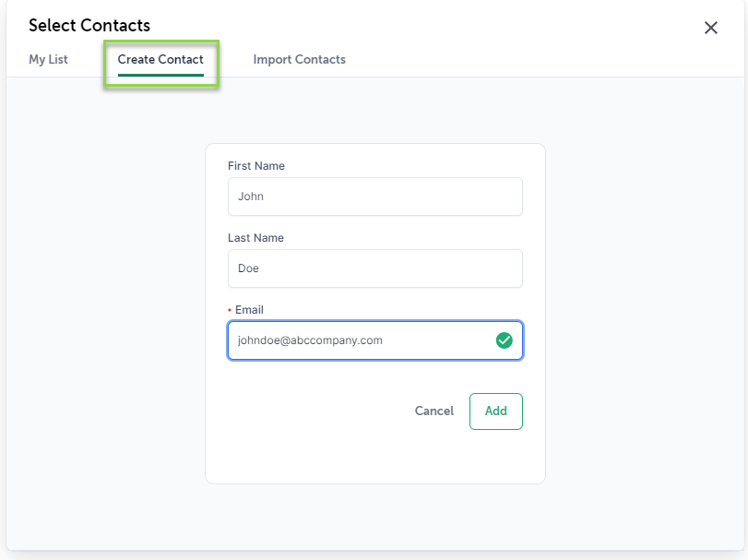Click the johndoe@abccompany.com email text
748x560 pixels.
310,340
